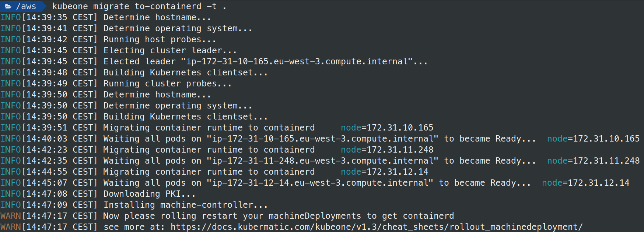
Task: Click the folder icon in the prompt
Action: pos(8,6)
